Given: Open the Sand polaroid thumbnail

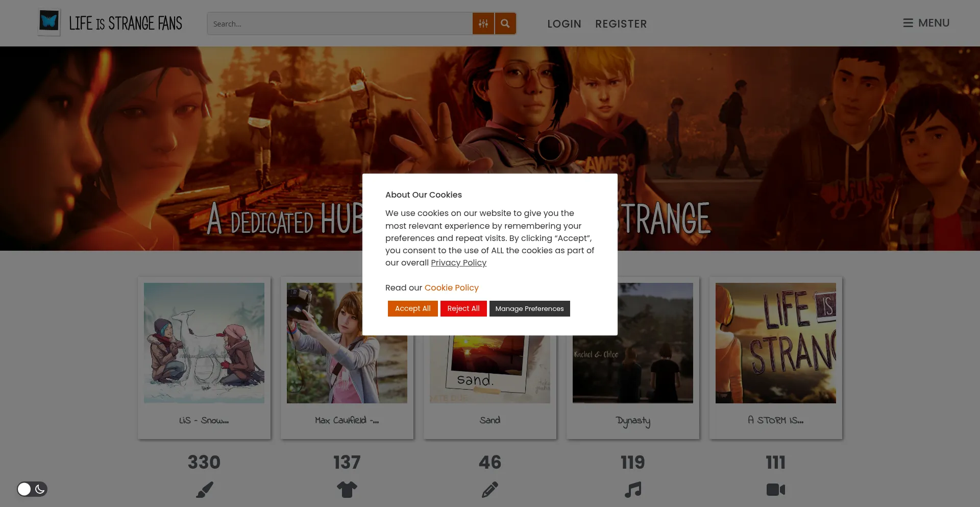Looking at the screenshot, I should tap(490, 369).
